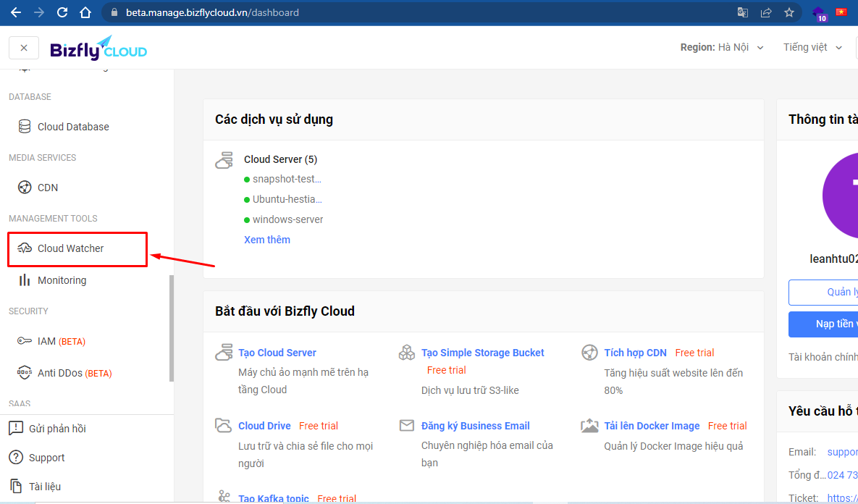The height and width of the screenshot is (504, 858).
Task: Open IAM (BETA) in Security section
Action: (62, 341)
